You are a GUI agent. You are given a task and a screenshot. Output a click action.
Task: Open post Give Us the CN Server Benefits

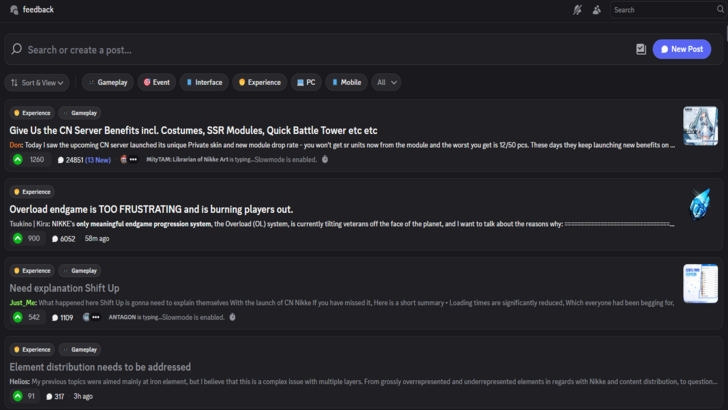193,130
